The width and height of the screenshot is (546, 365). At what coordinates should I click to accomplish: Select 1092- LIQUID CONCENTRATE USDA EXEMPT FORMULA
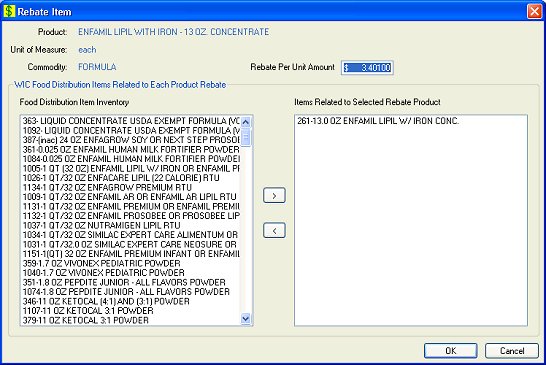click(x=131, y=130)
